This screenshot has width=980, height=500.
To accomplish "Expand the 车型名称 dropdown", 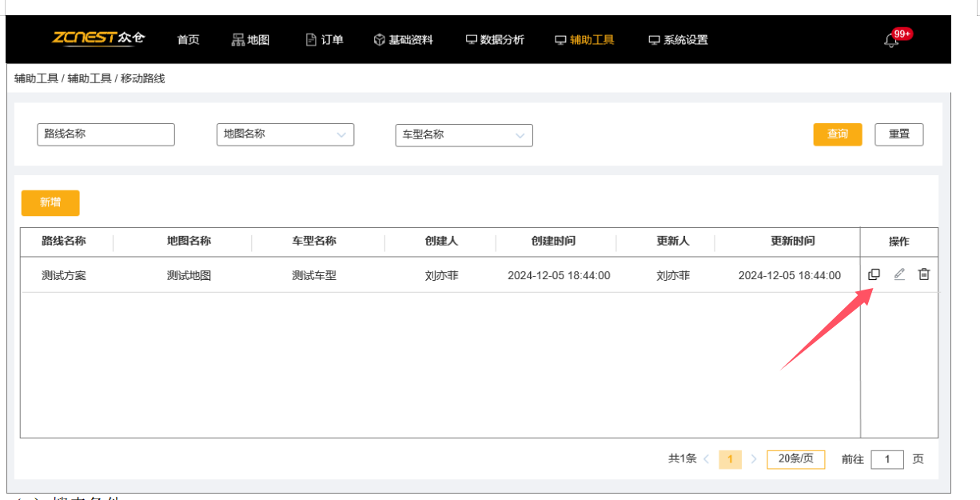I will 464,135.
